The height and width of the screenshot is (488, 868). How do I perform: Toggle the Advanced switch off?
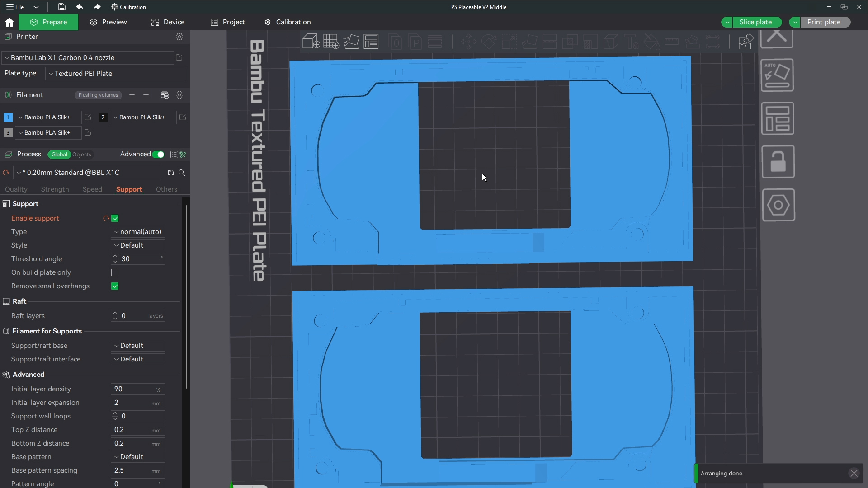(158, 155)
